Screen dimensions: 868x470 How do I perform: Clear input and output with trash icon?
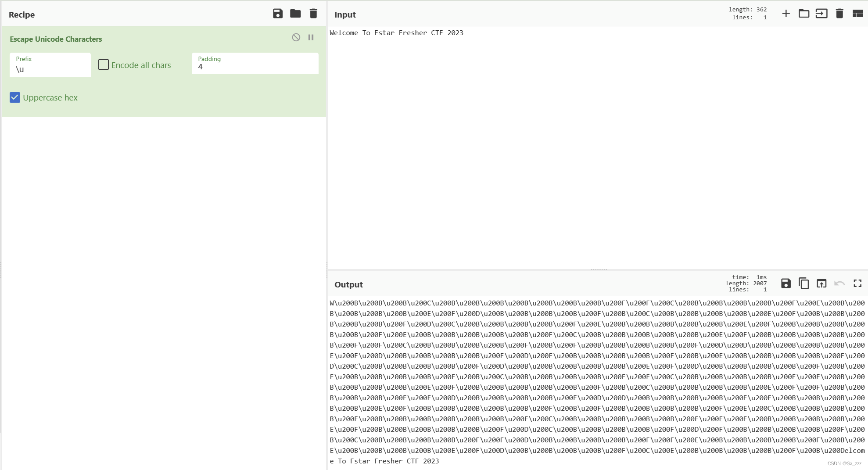(839, 14)
